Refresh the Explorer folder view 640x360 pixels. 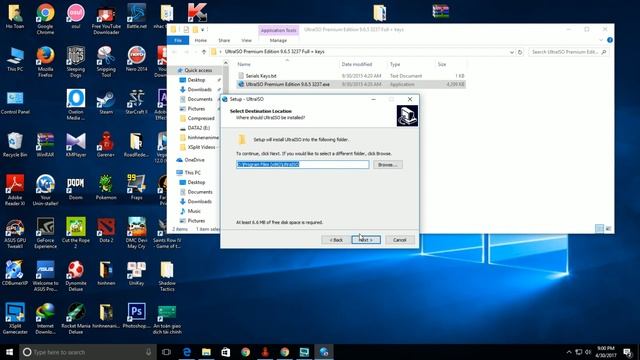point(520,52)
